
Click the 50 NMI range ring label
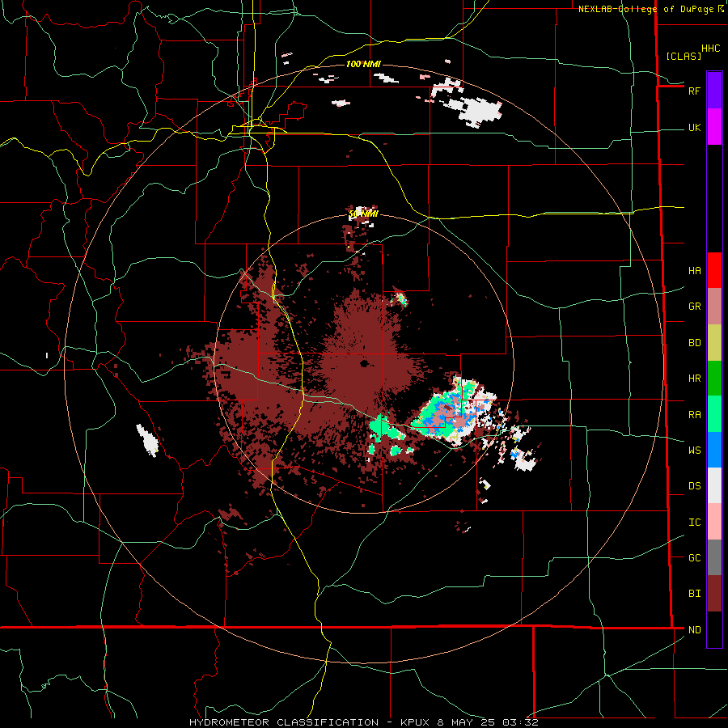[x=363, y=214]
